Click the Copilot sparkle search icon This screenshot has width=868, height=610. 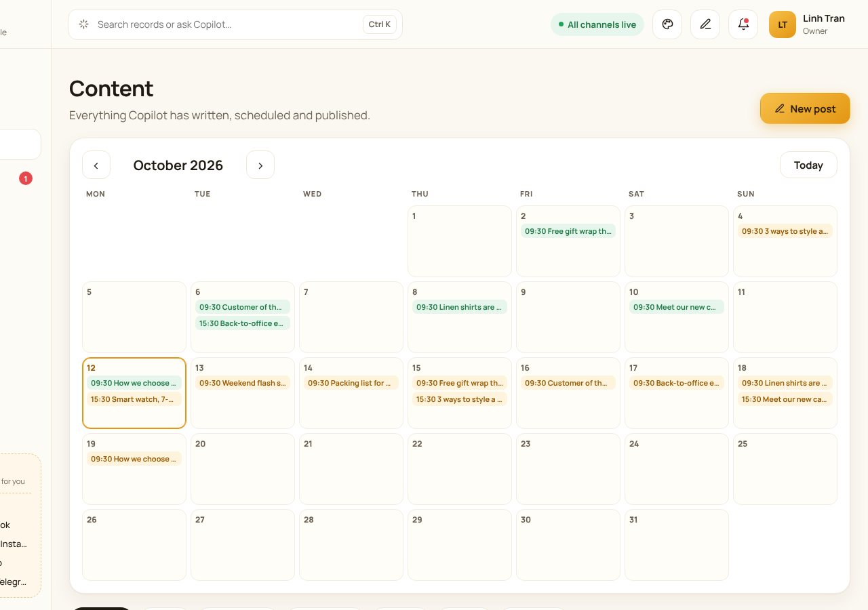(x=84, y=24)
